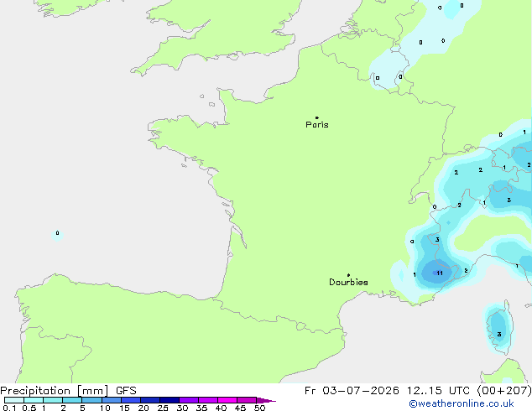Pick the 20–25 mm legend swatch

(x=150, y=400)
